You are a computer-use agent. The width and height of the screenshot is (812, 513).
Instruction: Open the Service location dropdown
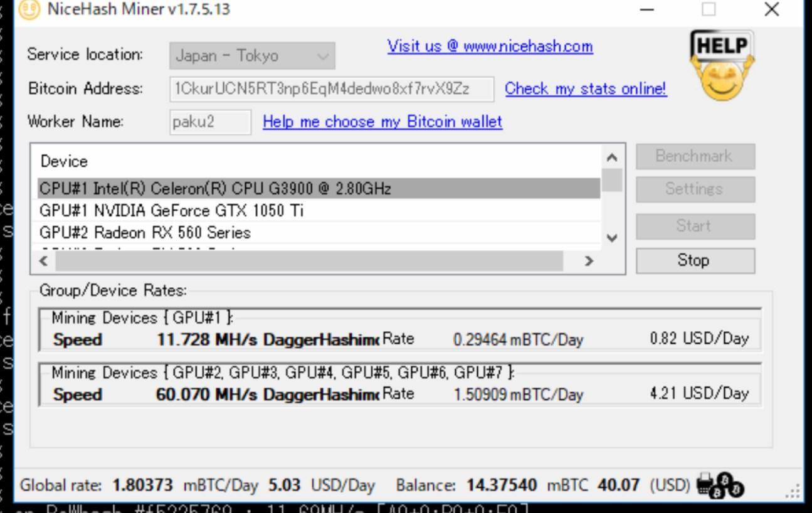point(252,56)
